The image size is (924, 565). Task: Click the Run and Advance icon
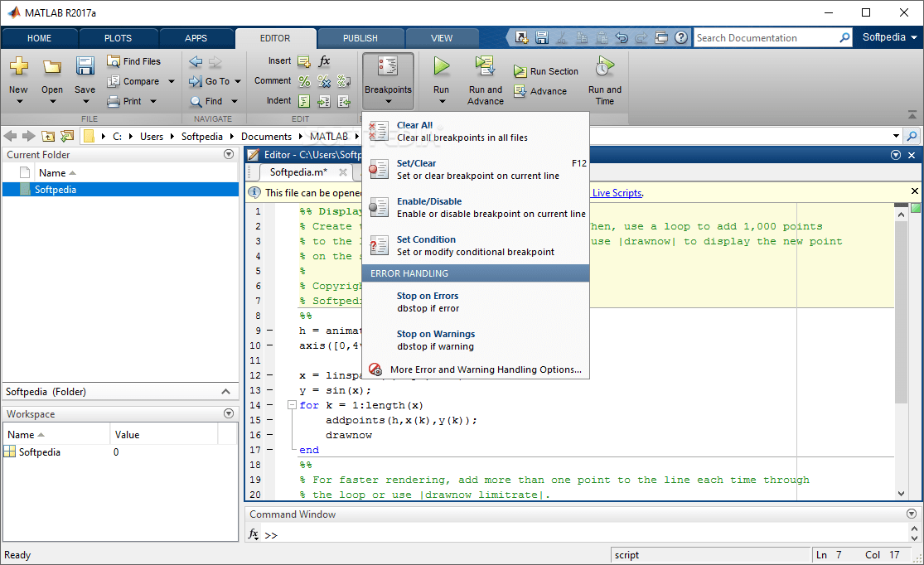[x=486, y=66]
